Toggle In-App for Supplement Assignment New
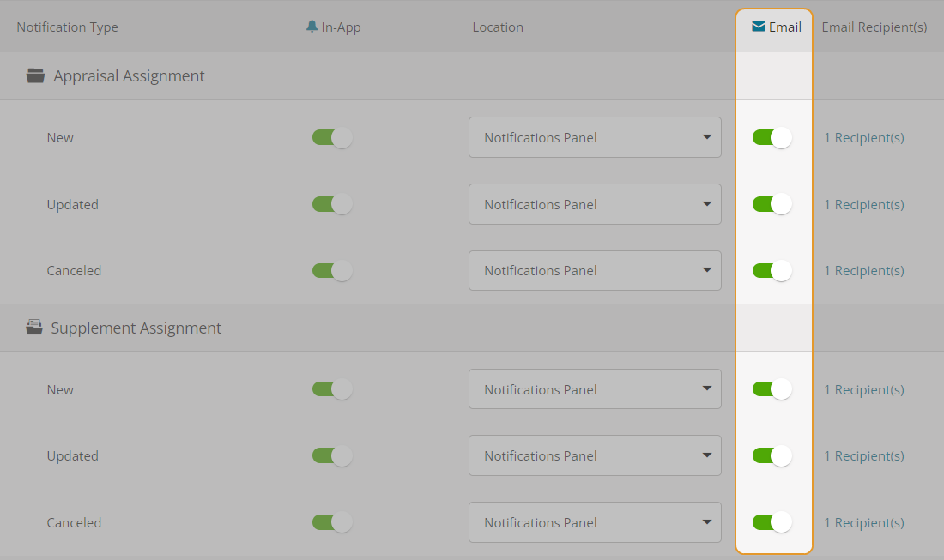Viewport: 944px width, 560px height. tap(332, 389)
